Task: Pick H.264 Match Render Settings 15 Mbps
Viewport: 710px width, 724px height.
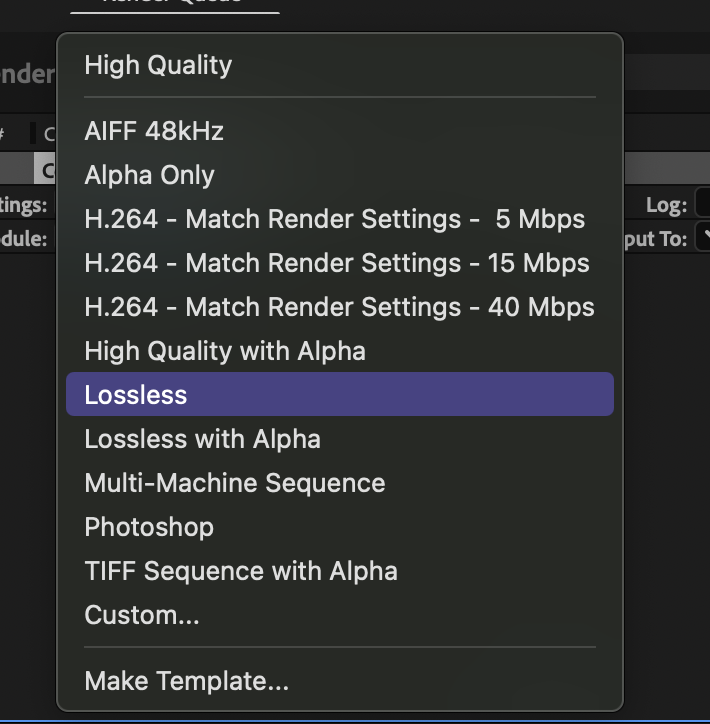Action: pyautogui.click(x=340, y=263)
